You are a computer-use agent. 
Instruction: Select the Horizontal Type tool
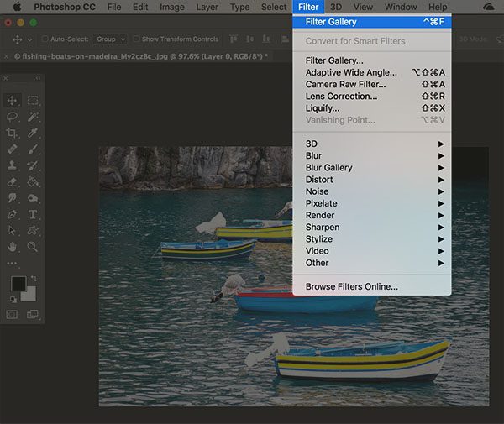click(x=33, y=214)
